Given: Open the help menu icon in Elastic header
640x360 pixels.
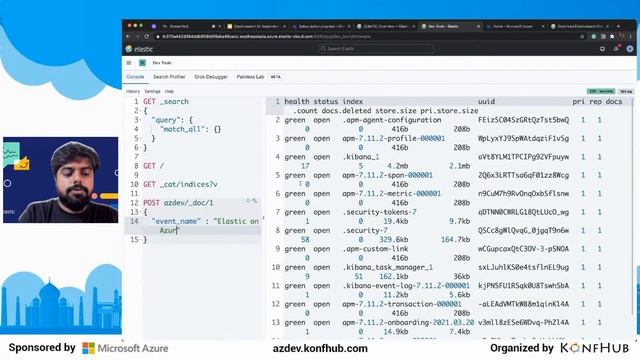Looking at the screenshot, I should pos(602,49).
